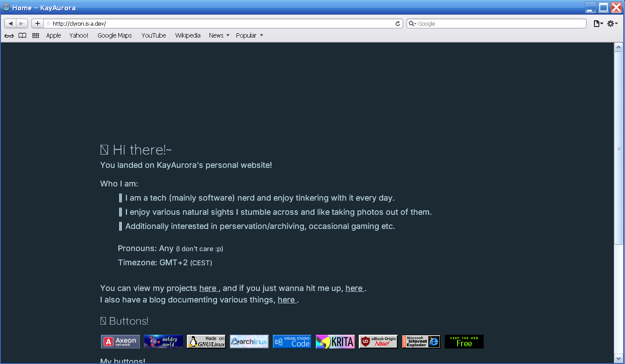Expand the Popular bookmarks dropdown
The image size is (625, 364).
249,35
